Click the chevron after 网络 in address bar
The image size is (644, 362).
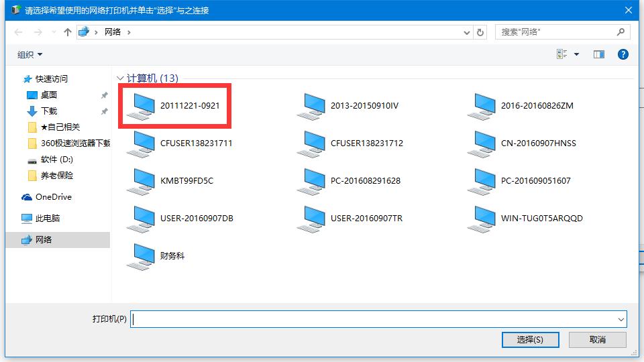(129, 32)
